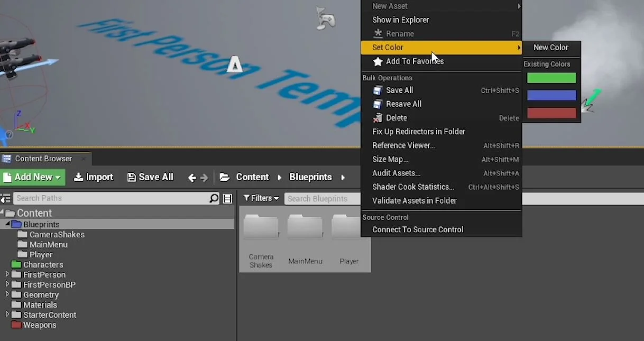The height and width of the screenshot is (341, 644).
Task: Select Rename from the context menu
Action: pyautogui.click(x=401, y=33)
